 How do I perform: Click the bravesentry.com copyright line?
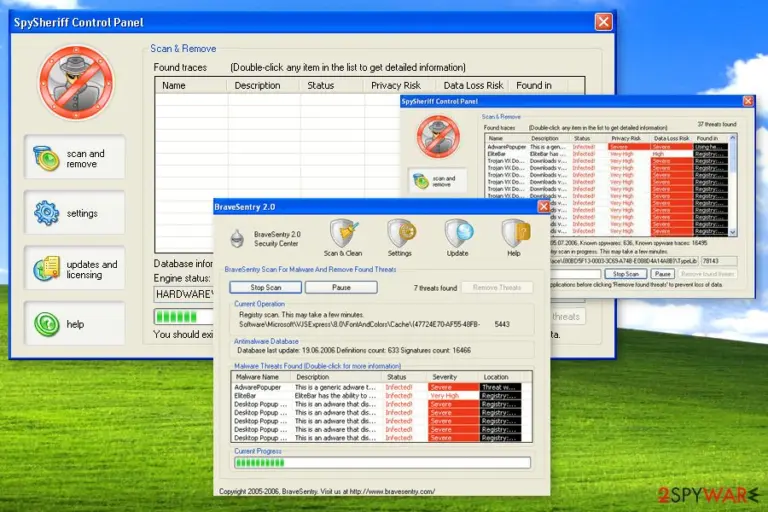click(x=327, y=491)
